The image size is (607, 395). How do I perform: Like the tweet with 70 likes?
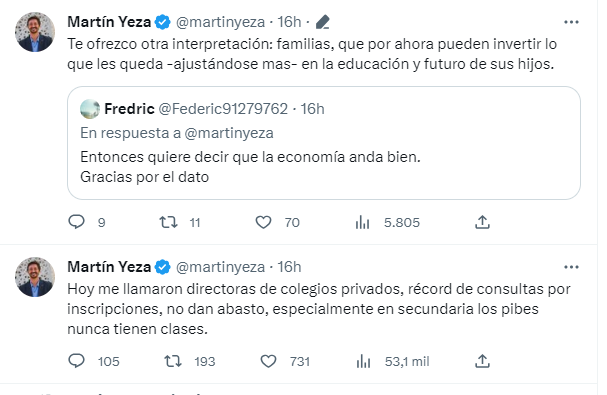pos(263,222)
